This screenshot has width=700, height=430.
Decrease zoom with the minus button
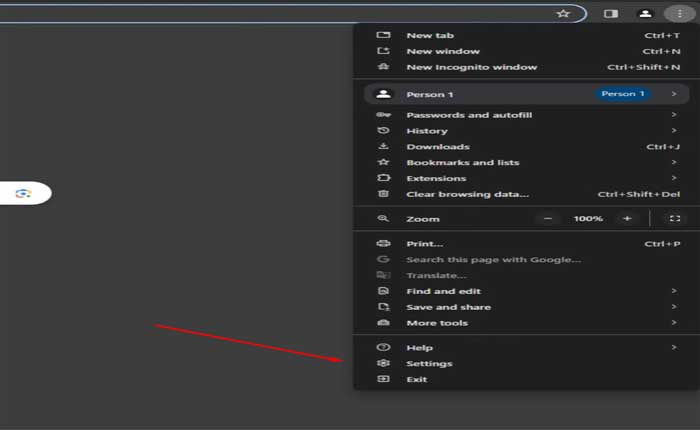coord(547,218)
